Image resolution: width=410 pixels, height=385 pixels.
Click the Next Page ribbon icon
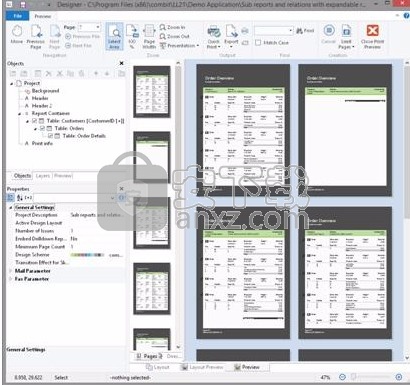pos(55,37)
